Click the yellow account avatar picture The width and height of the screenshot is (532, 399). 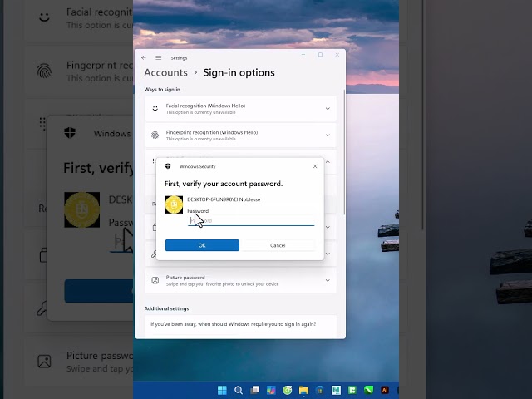[x=174, y=204]
